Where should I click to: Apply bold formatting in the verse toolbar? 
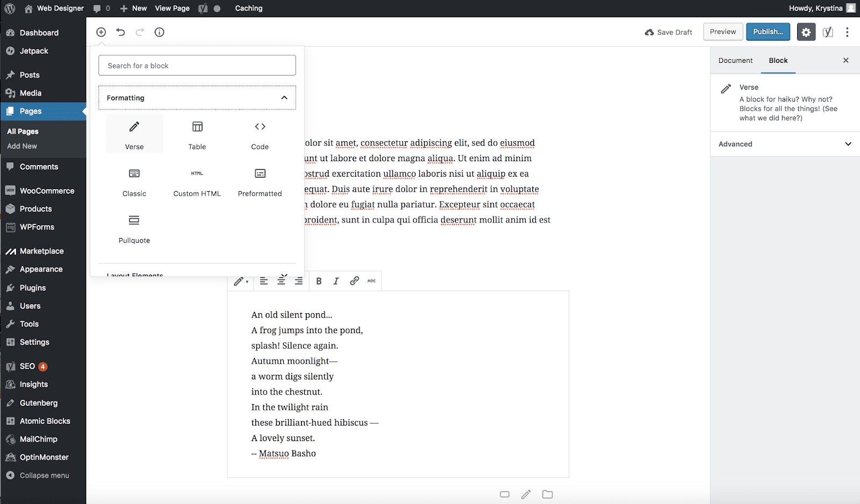[318, 280]
